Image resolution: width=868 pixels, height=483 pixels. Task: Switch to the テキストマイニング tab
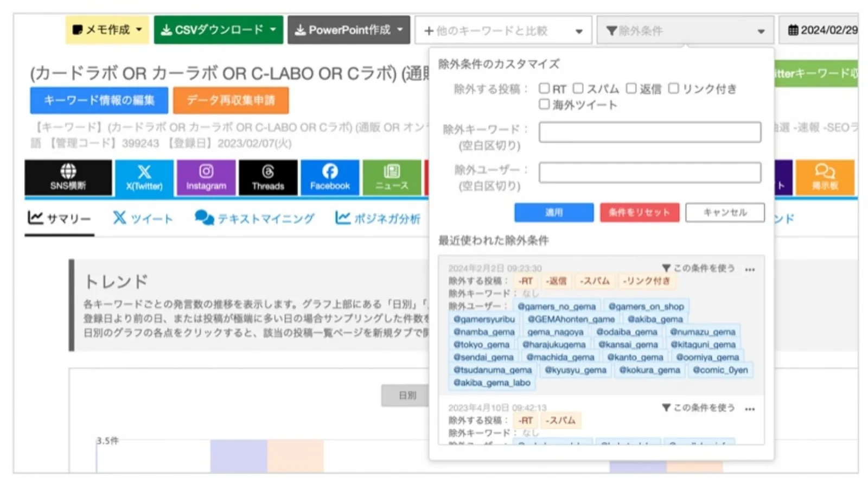click(254, 219)
